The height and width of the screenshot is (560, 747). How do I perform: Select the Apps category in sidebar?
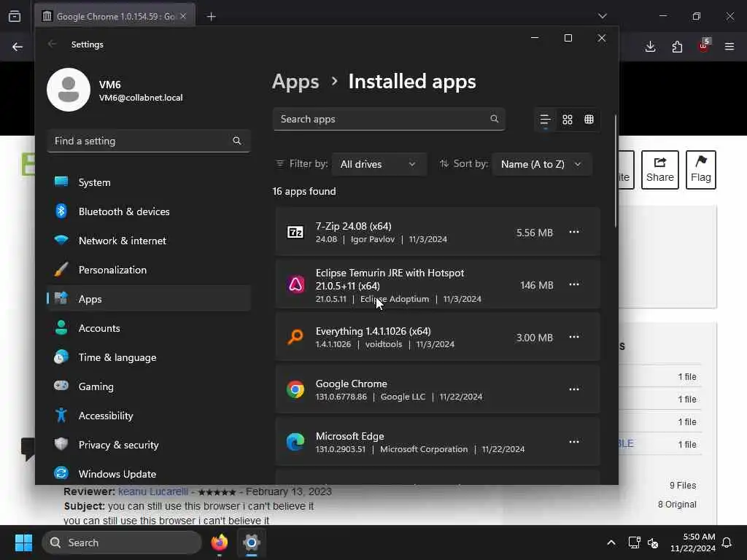(149, 298)
